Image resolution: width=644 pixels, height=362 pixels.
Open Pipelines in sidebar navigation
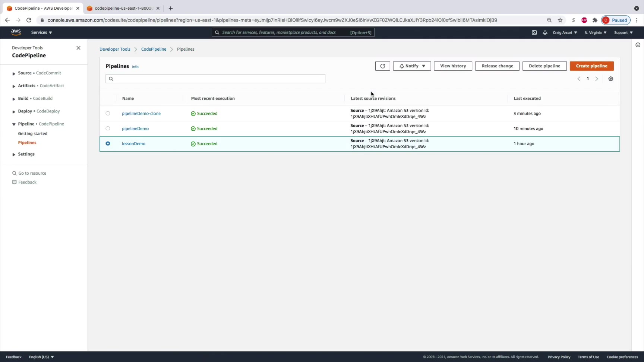[x=27, y=143]
